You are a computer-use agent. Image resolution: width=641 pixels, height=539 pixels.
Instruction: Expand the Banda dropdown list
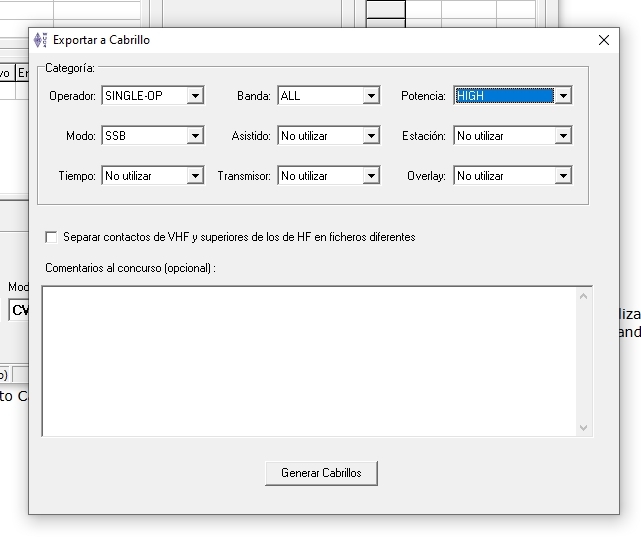click(x=371, y=96)
